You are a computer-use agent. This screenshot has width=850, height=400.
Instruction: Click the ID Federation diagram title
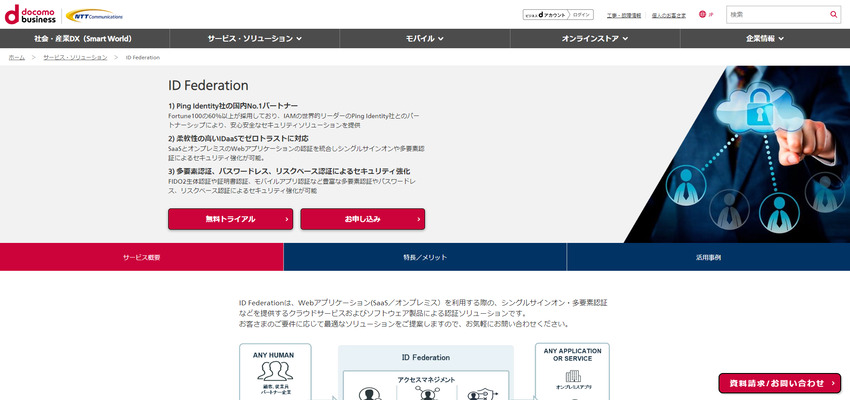coord(426,358)
